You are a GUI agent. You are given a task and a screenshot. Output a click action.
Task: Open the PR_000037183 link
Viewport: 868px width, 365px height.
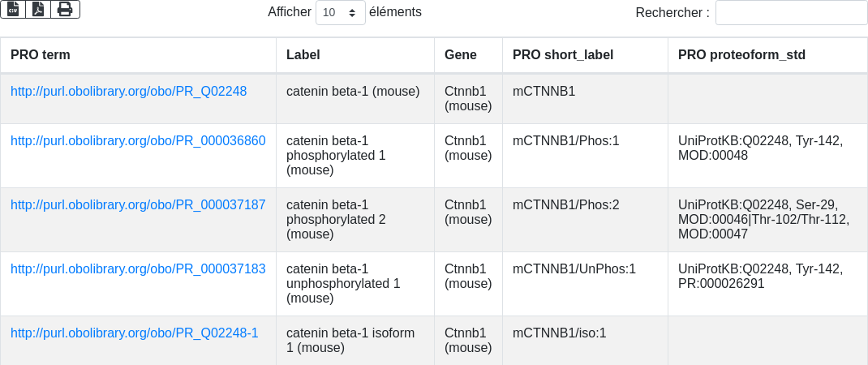pyautogui.click(x=138, y=269)
